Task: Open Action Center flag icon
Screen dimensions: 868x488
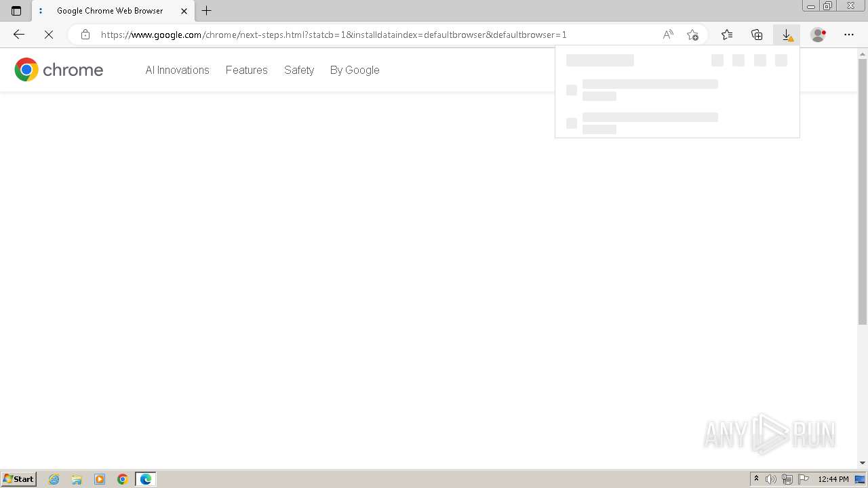Action: click(804, 479)
